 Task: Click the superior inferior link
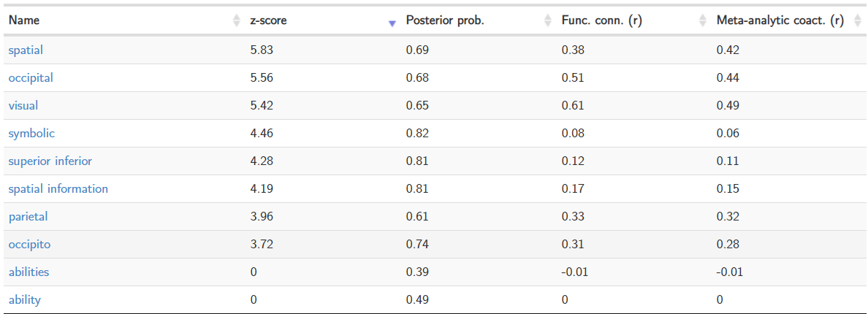(50, 161)
